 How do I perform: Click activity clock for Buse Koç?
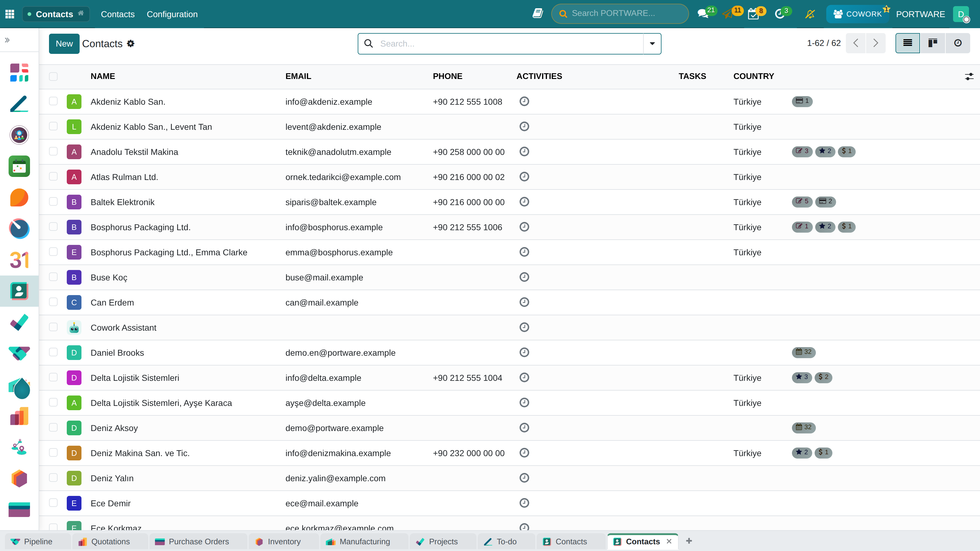tap(524, 277)
